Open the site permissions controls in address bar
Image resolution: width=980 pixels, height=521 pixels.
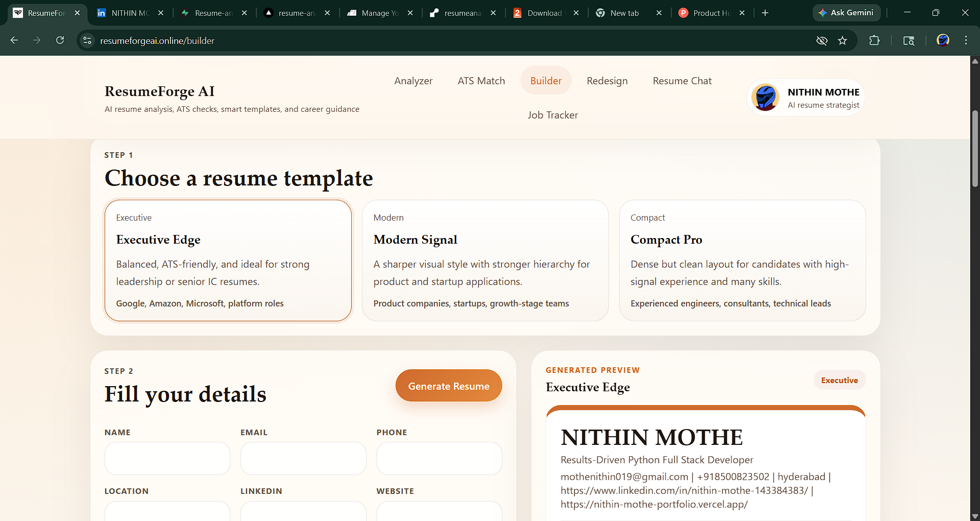87,40
